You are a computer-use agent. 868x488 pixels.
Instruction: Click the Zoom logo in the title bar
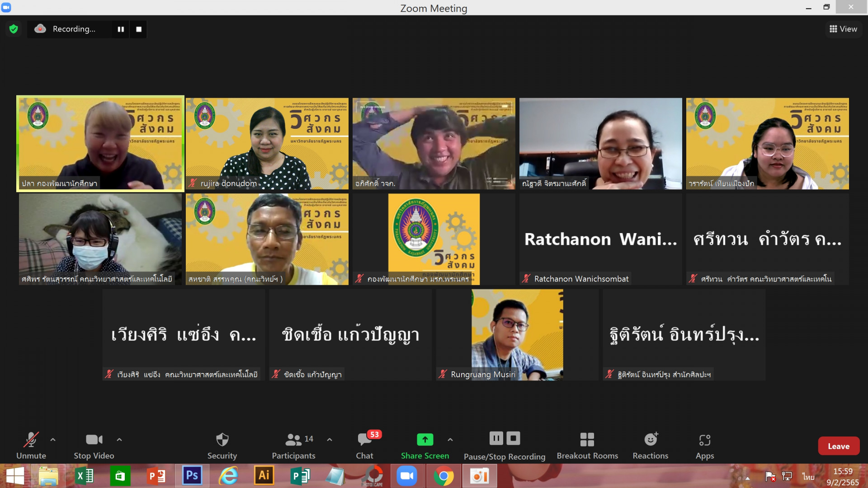coord(6,7)
